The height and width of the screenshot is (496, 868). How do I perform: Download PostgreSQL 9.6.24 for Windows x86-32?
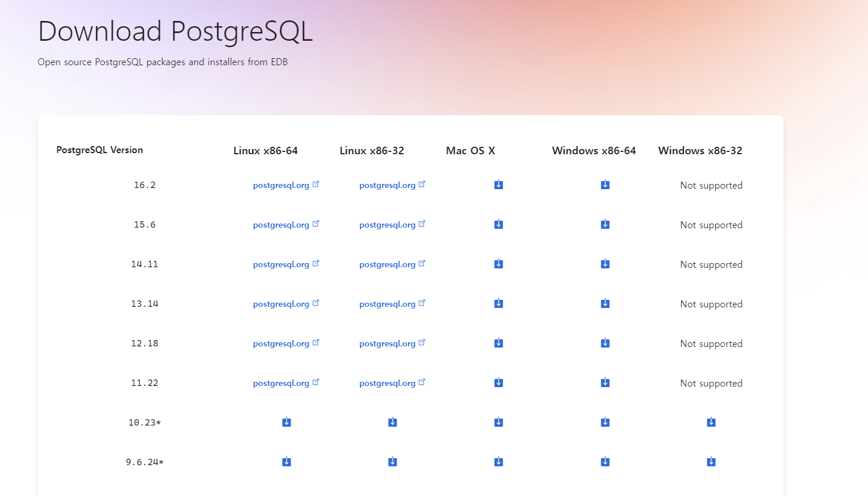point(711,462)
